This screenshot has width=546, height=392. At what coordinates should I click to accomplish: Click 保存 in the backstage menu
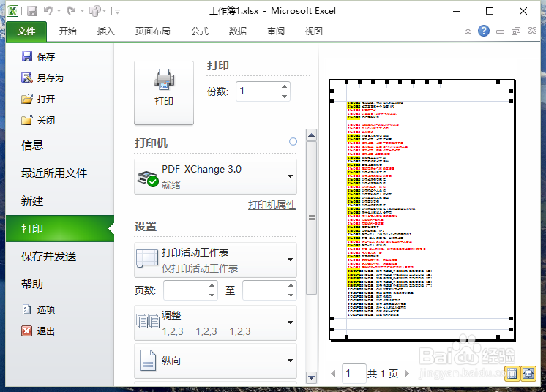point(38,56)
